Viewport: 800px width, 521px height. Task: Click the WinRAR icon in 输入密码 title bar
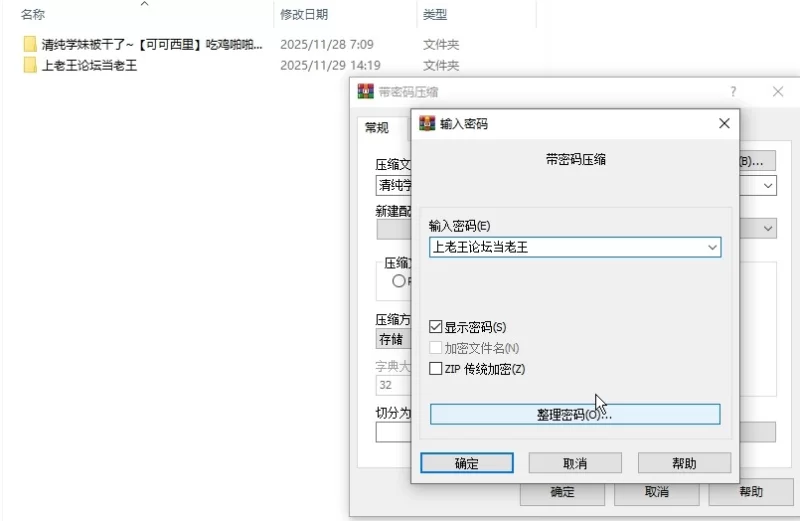coord(427,123)
